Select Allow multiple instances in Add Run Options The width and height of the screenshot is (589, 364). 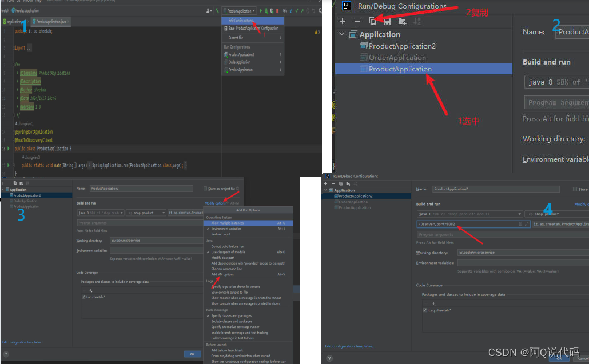[248, 223]
